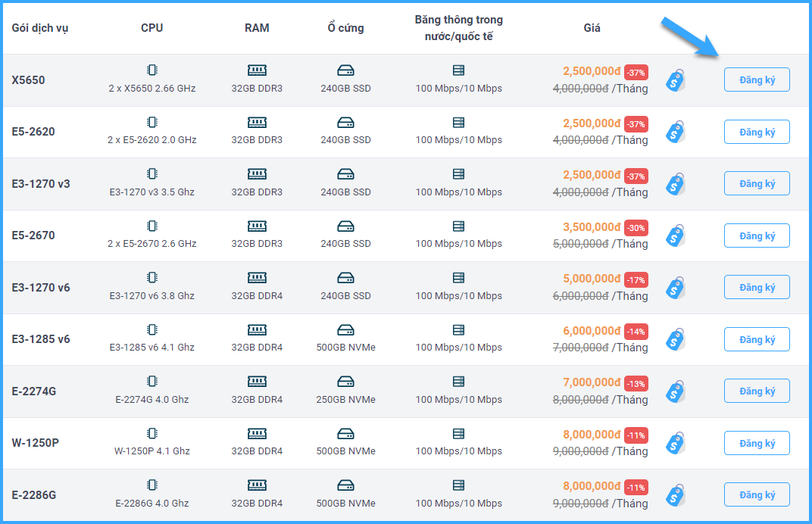The height and width of the screenshot is (524, 812).
Task: Click the bandwidth icon in E3-1270 v6 row
Action: click(x=458, y=278)
